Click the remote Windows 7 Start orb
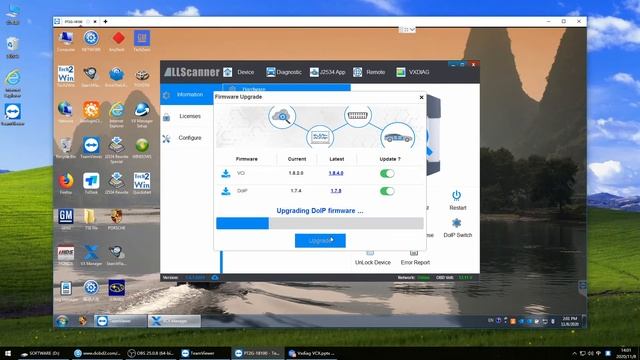The height and width of the screenshot is (360, 640). (62, 321)
